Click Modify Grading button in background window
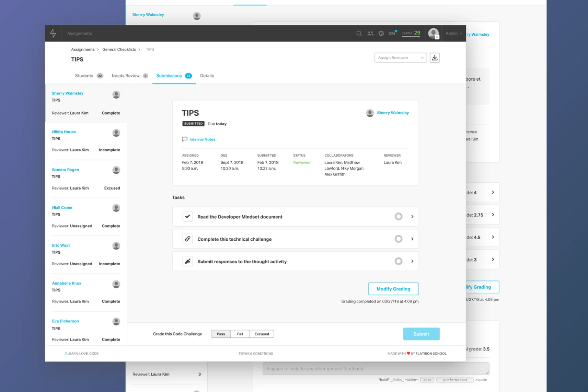Image resolution: width=588 pixels, height=392 pixels. click(x=482, y=287)
